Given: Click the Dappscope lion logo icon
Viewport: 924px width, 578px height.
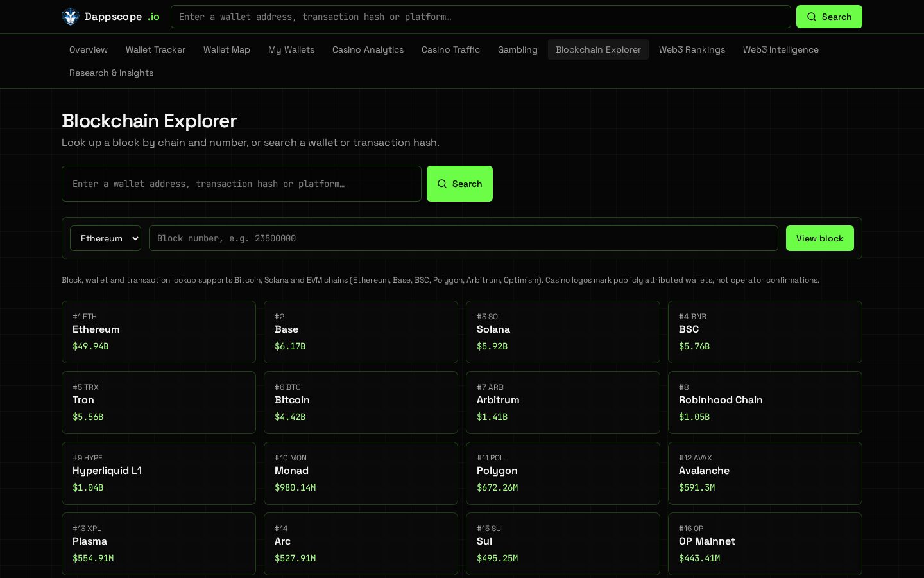Looking at the screenshot, I should 70,17.
